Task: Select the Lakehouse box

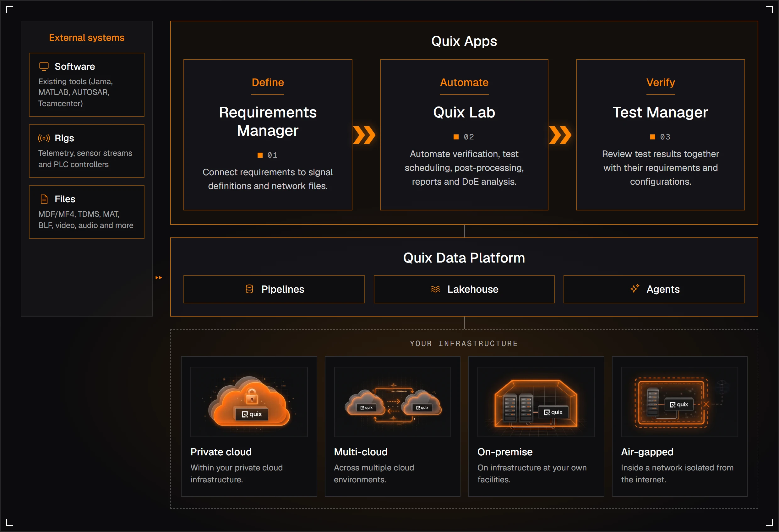Action: (x=464, y=289)
